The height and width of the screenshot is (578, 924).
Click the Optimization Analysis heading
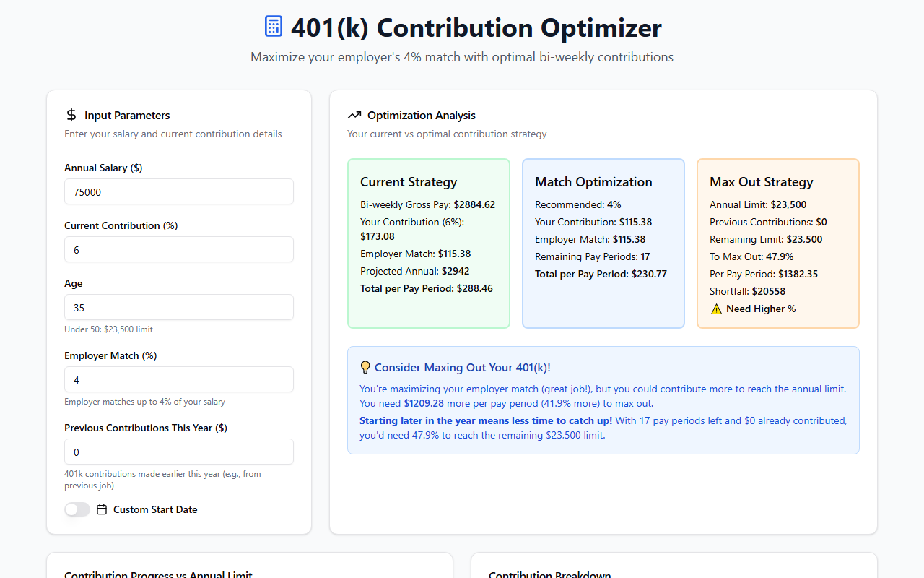click(x=422, y=115)
